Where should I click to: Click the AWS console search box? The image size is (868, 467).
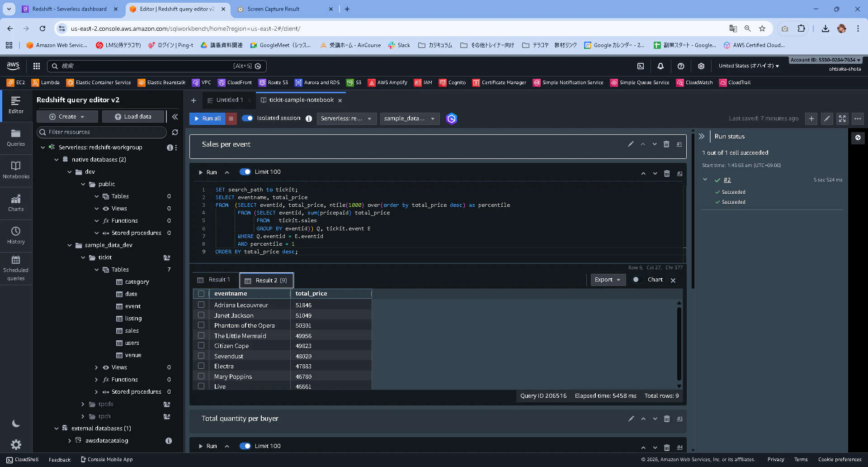tap(157, 66)
